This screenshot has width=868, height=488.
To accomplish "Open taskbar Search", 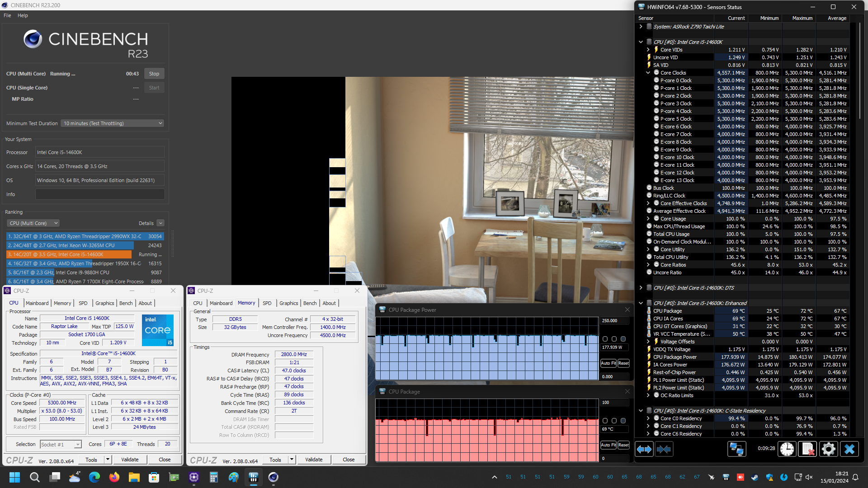I will [x=34, y=477].
